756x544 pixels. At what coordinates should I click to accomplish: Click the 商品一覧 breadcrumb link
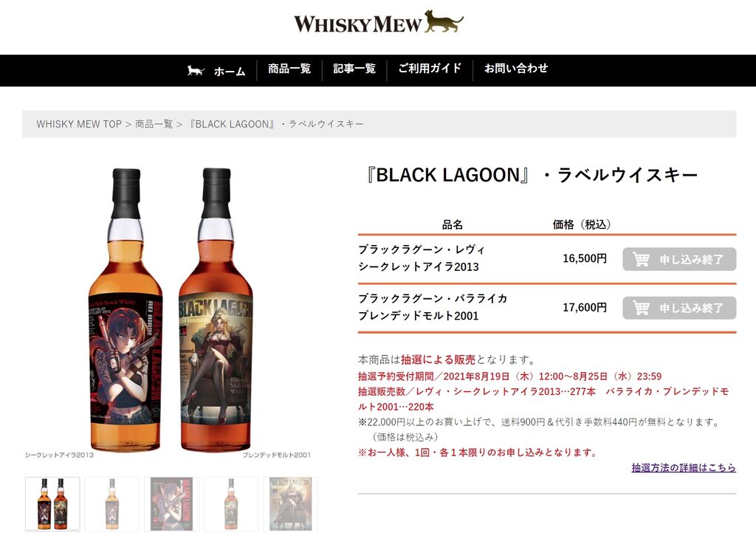coord(154,124)
